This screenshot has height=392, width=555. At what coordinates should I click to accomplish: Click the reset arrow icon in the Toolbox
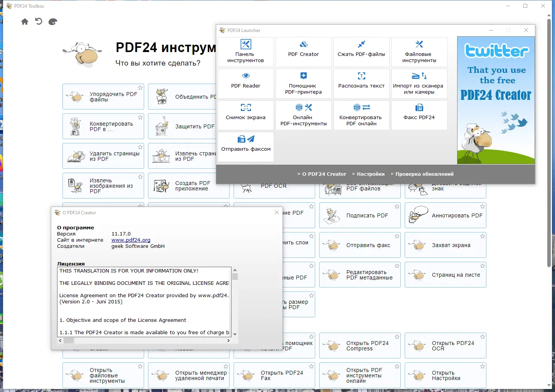(x=39, y=21)
